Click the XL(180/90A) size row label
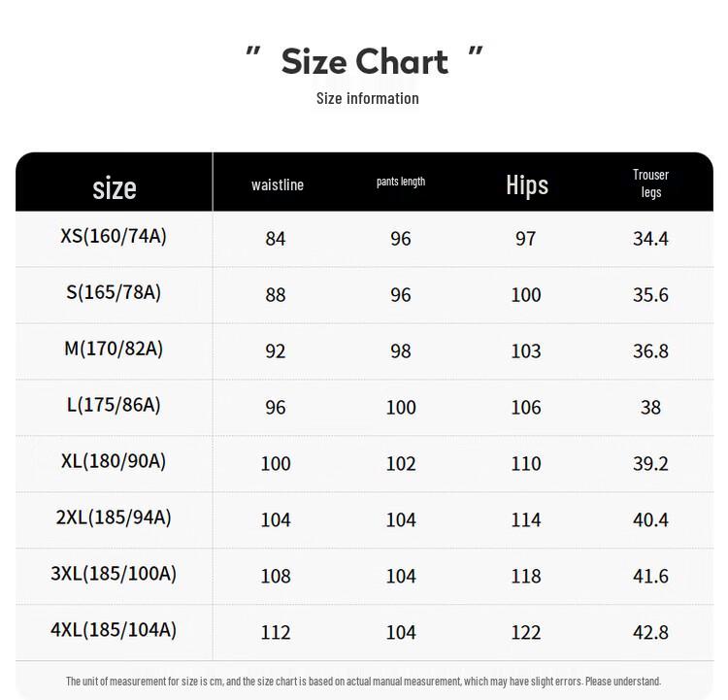This screenshot has width=728, height=700. tap(114, 461)
